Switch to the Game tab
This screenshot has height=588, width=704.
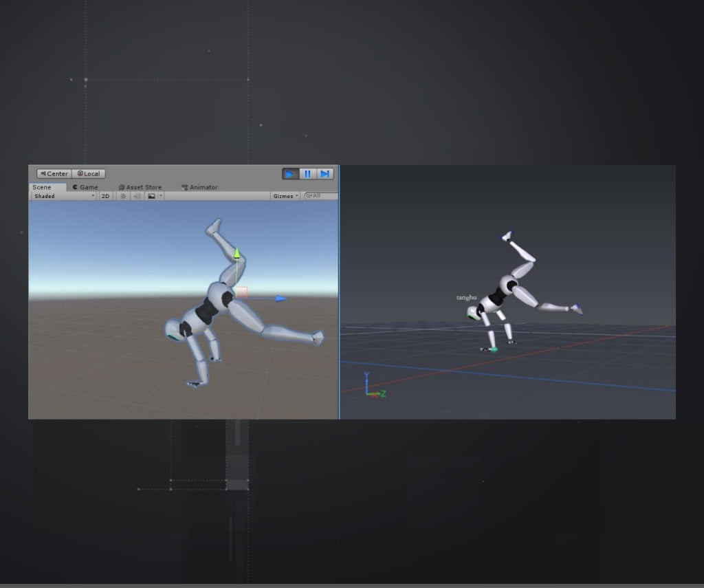click(x=87, y=186)
